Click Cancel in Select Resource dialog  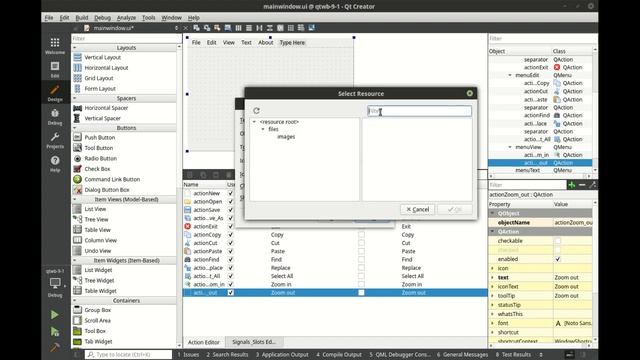coord(418,209)
